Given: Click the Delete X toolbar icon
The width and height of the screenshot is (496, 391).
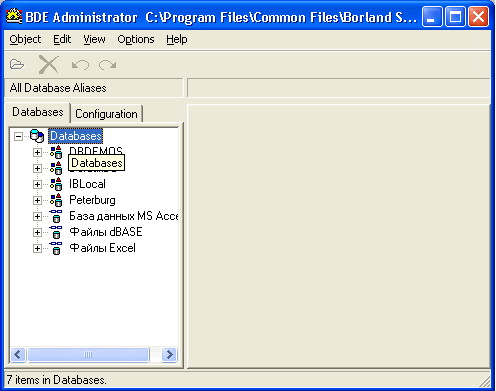Looking at the screenshot, I should [x=48, y=64].
